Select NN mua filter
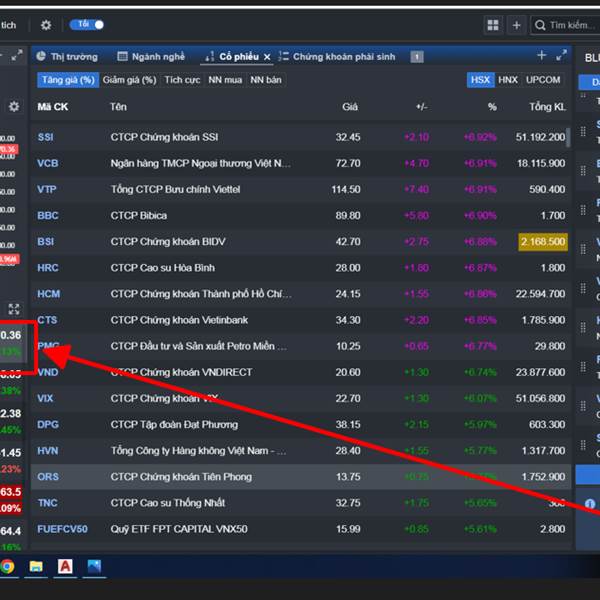600x600 pixels. click(225, 80)
